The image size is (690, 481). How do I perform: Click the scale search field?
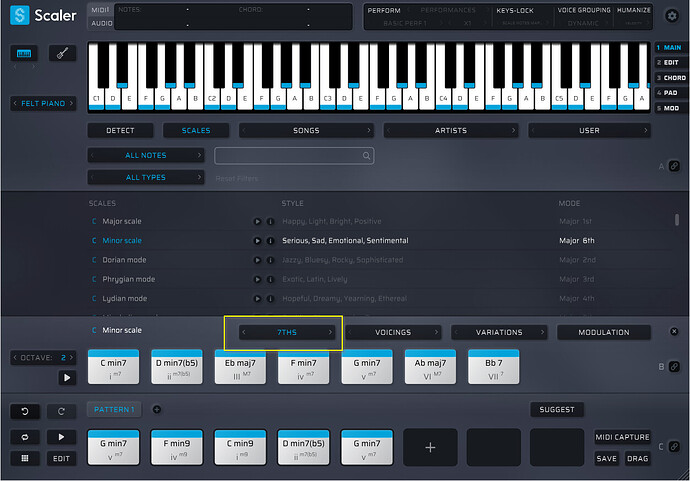[x=294, y=156]
